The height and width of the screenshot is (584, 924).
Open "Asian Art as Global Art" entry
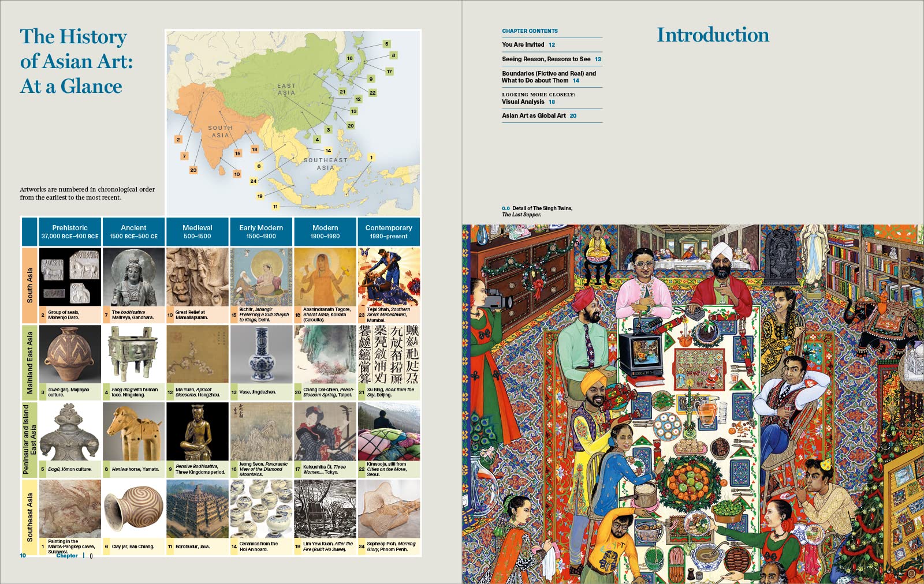[538, 115]
